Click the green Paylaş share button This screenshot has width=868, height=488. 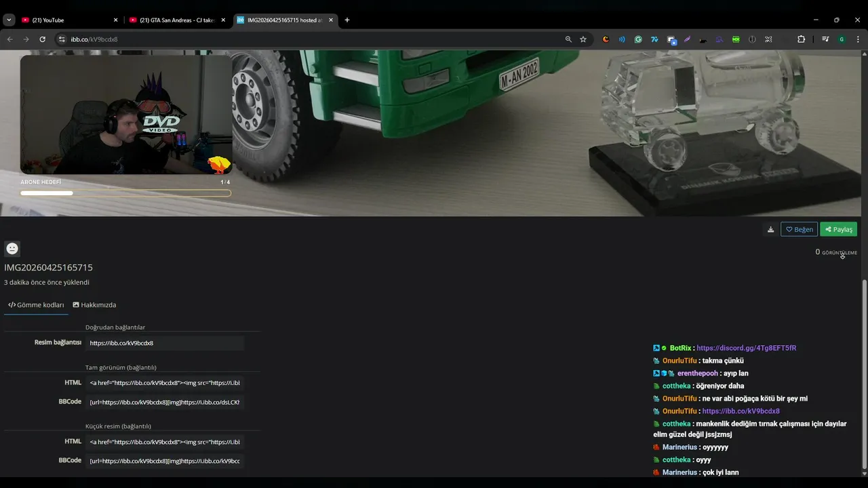838,229
